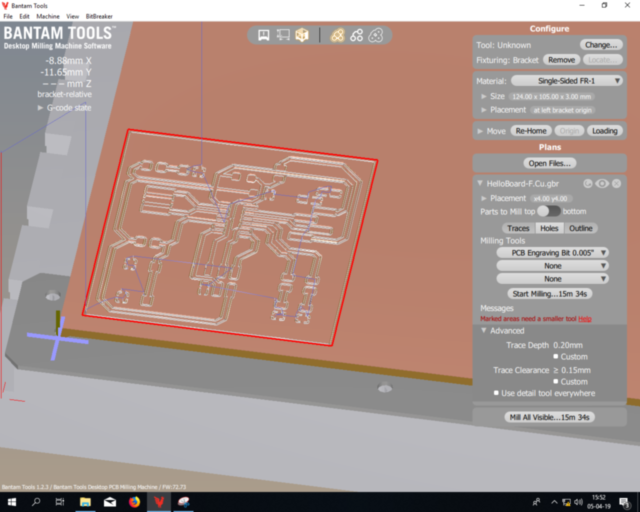Open network status tray icon
The image size is (640, 512).
point(567,502)
